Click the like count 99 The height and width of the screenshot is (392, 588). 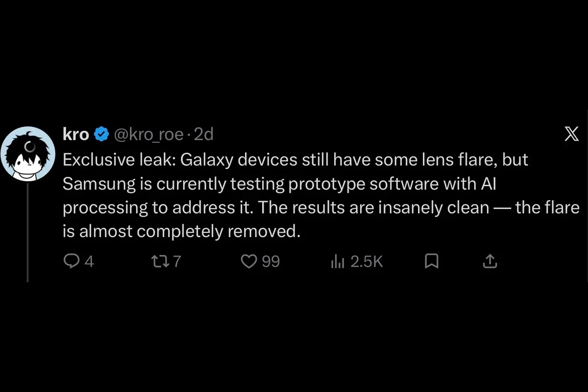(x=270, y=262)
